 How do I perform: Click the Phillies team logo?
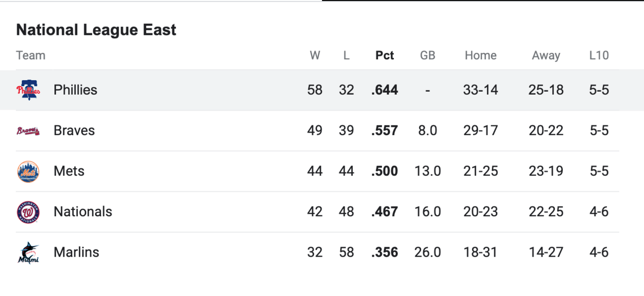(28, 90)
